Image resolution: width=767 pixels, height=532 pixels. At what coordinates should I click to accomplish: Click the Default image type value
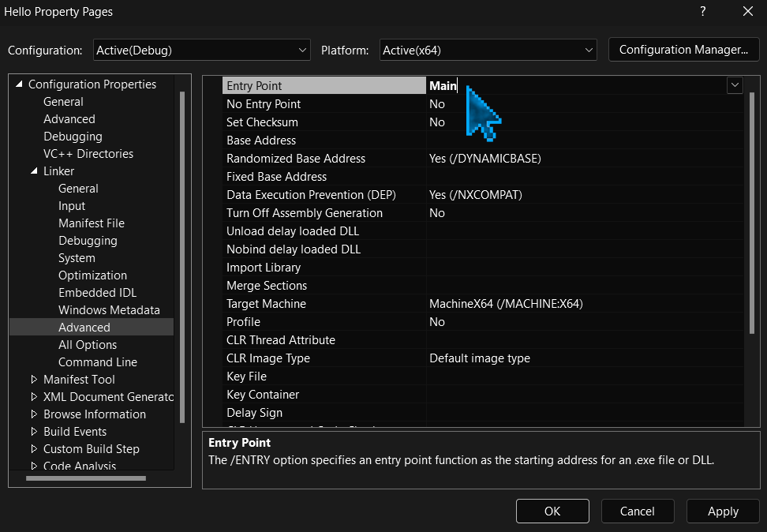(480, 358)
